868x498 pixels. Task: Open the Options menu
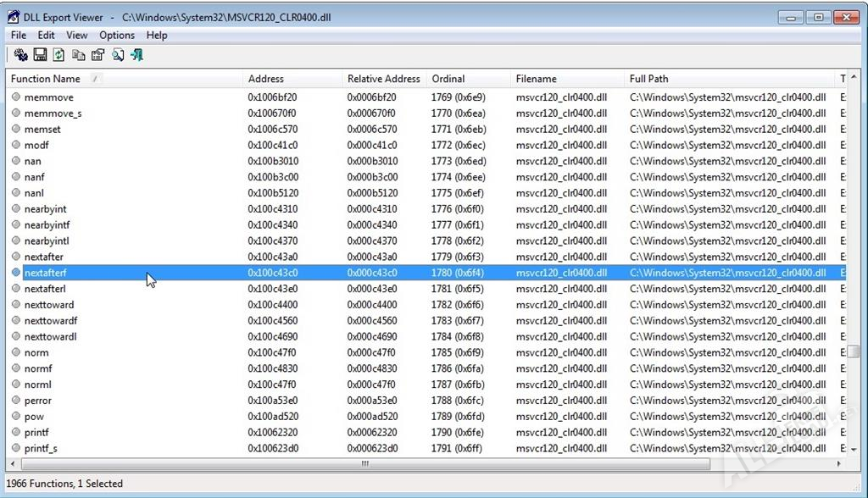pyautogui.click(x=117, y=36)
